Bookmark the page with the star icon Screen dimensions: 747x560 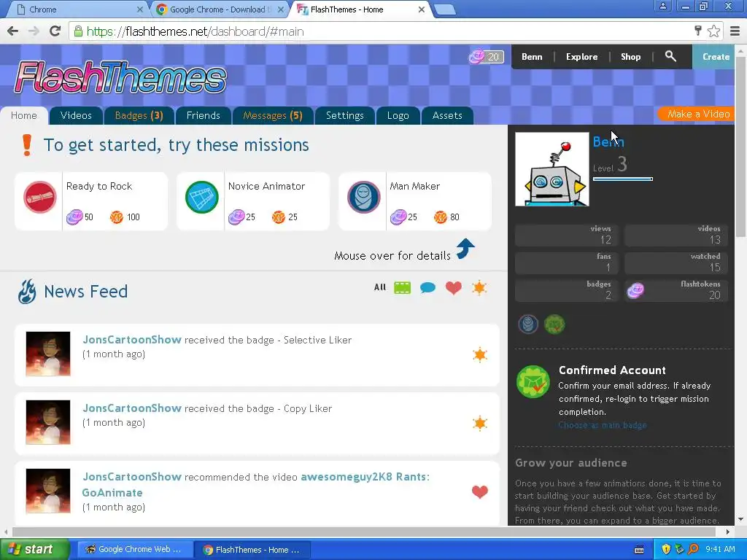[x=713, y=31]
